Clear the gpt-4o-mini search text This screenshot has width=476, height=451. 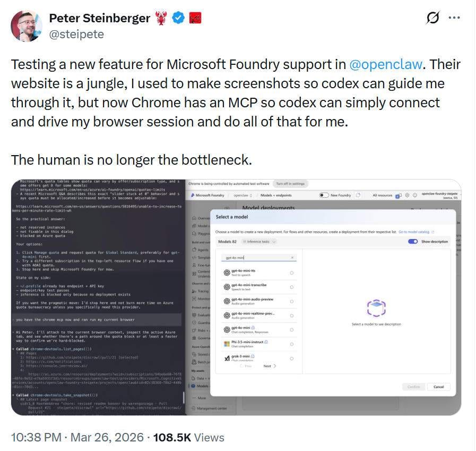[x=292, y=258]
